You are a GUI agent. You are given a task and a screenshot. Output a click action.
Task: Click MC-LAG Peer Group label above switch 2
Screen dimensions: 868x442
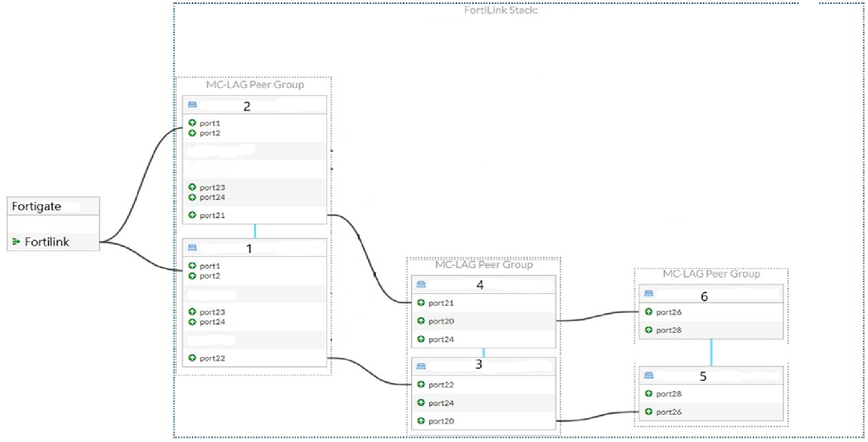(x=254, y=85)
